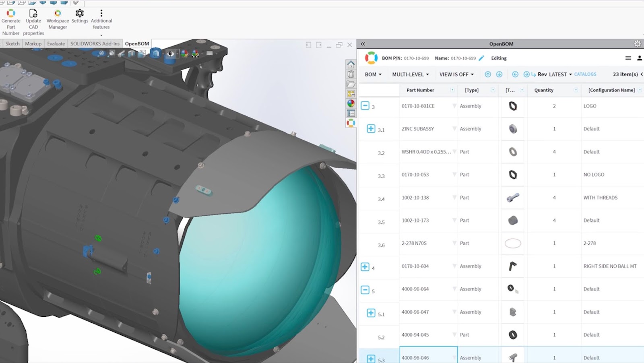The width and height of the screenshot is (644, 363).
Task: Switch to the Evaluate tab
Action: coord(56,43)
